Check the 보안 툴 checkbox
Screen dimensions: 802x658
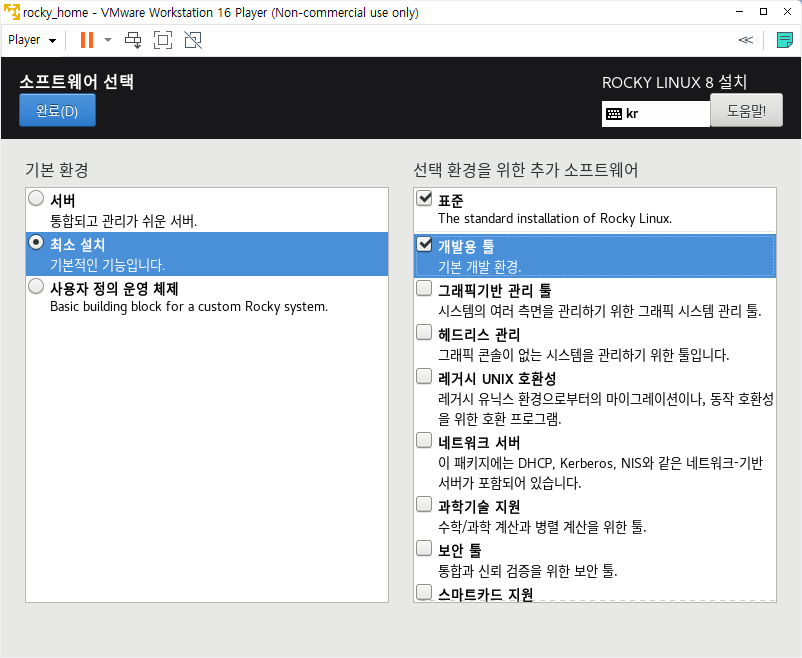(424, 548)
